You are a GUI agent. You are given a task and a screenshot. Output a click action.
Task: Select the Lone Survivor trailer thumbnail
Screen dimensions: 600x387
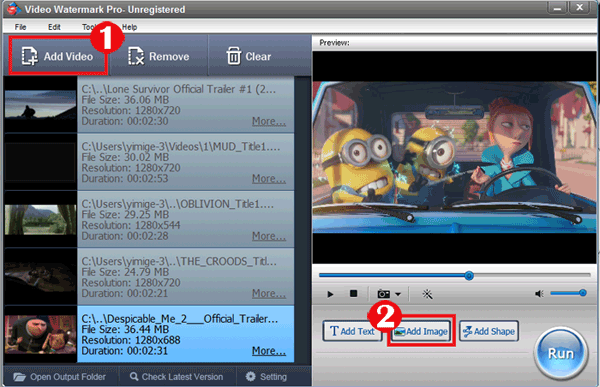40,105
